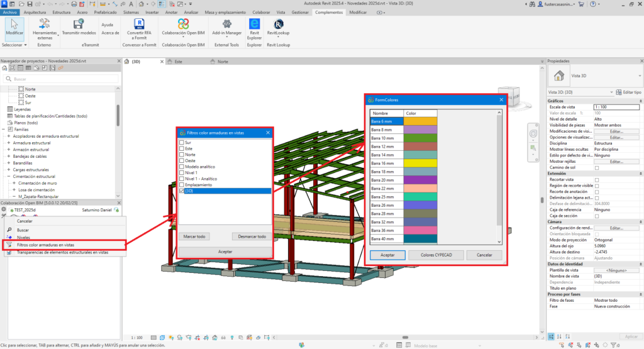Switch to the Vista ribbon tab

[x=280, y=13]
